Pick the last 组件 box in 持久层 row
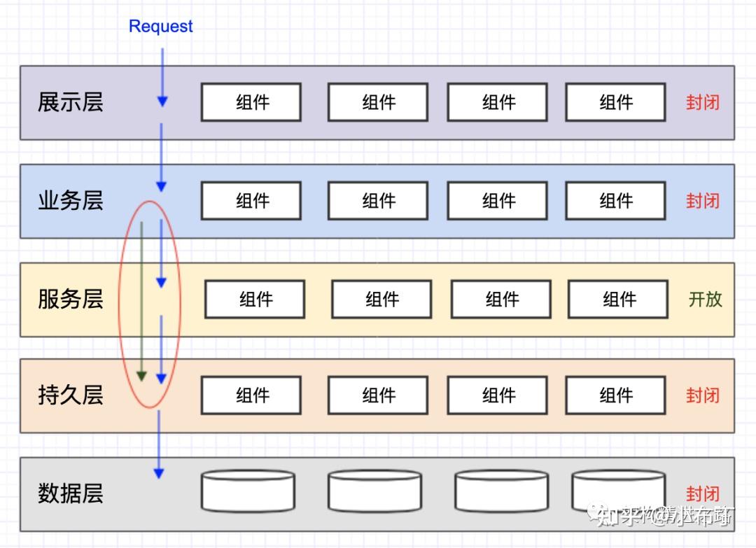The height and width of the screenshot is (548, 756). click(x=616, y=395)
